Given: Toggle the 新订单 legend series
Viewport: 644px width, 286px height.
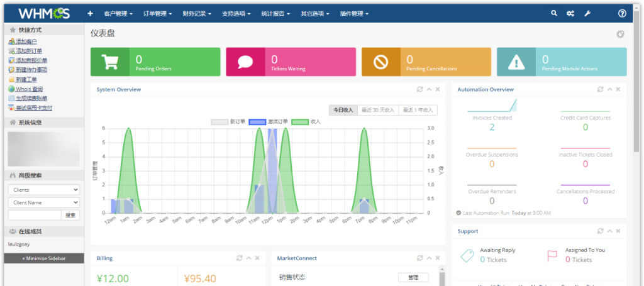Looking at the screenshot, I should pyautogui.click(x=228, y=122).
